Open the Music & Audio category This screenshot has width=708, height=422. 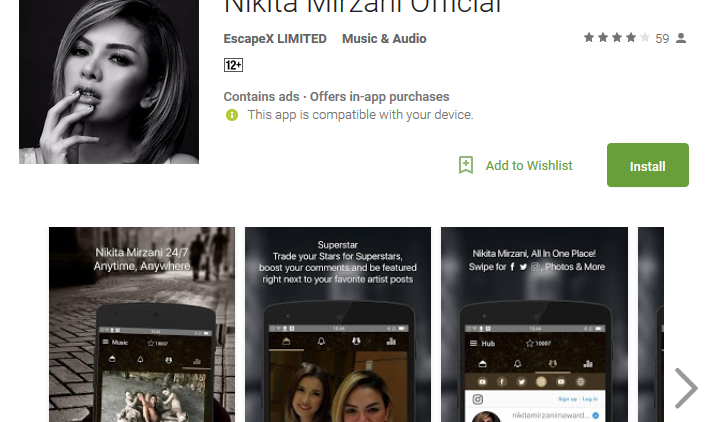(384, 39)
